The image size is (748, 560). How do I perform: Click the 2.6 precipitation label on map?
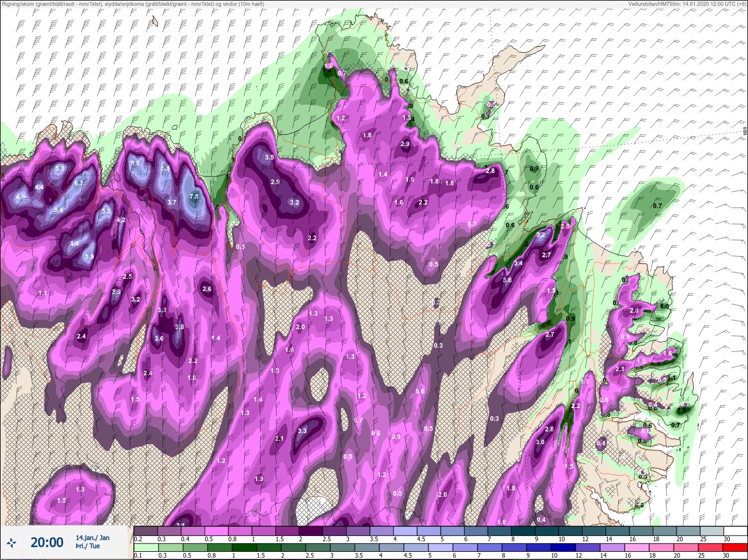click(x=206, y=289)
